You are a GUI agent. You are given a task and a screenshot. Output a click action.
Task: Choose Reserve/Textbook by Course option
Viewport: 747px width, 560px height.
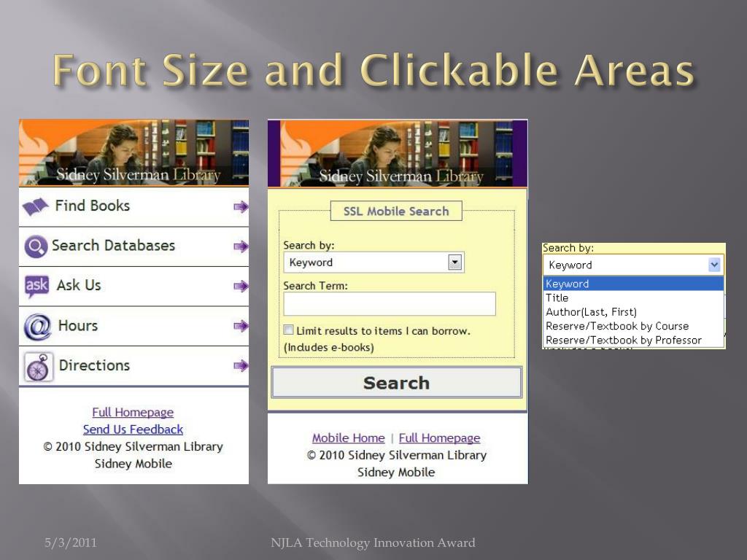[x=633, y=326]
